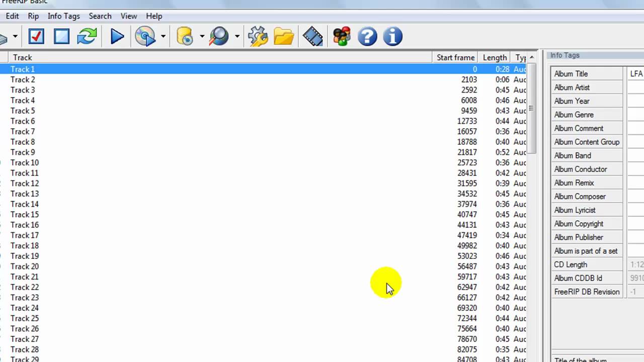Click the Rip disc icon with CD
Image resolution: width=644 pixels, height=362 pixels.
coord(145,36)
